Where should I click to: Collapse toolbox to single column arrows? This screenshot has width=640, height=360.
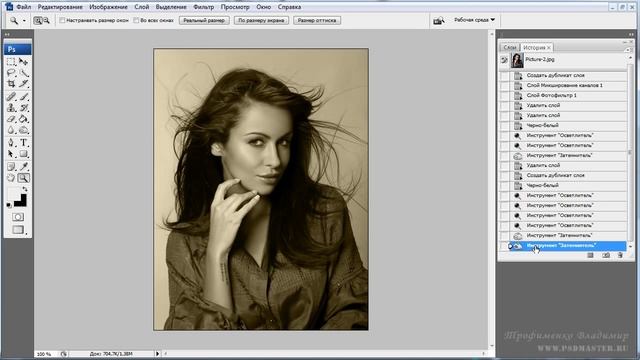7,35
